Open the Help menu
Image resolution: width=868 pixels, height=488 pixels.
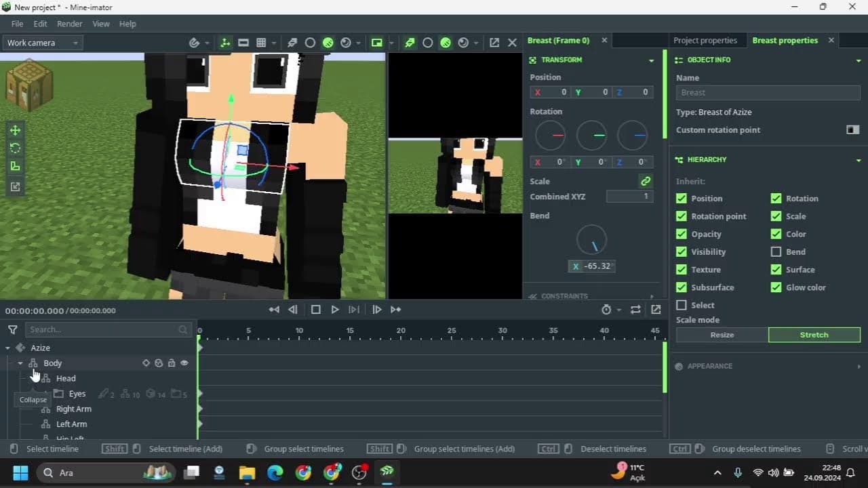pos(127,24)
